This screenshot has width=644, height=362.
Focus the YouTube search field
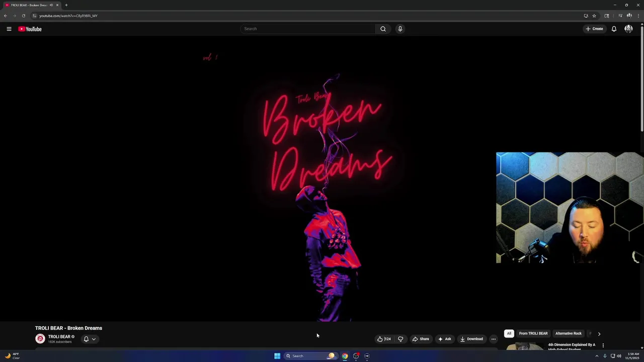[307, 29]
